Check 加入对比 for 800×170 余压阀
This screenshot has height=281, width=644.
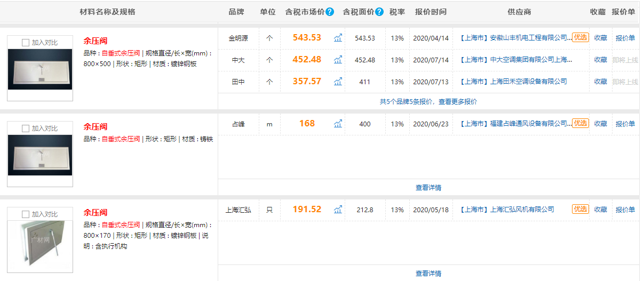click(26, 214)
